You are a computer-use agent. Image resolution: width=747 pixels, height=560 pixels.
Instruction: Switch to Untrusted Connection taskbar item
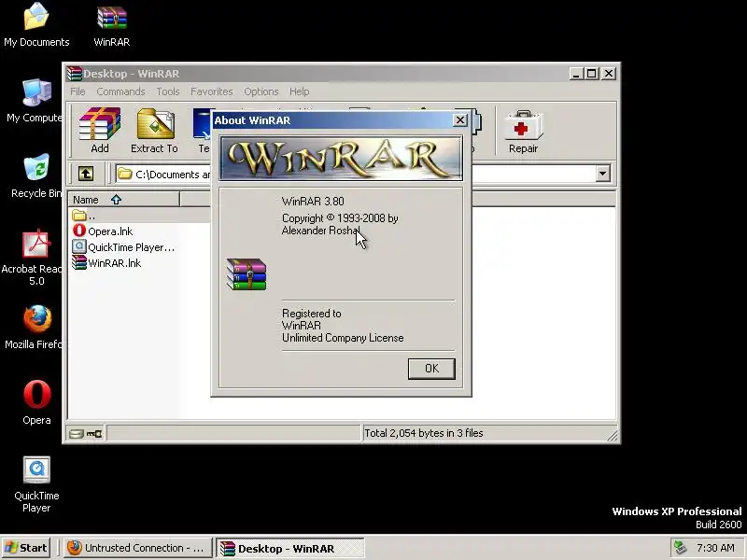click(137, 548)
